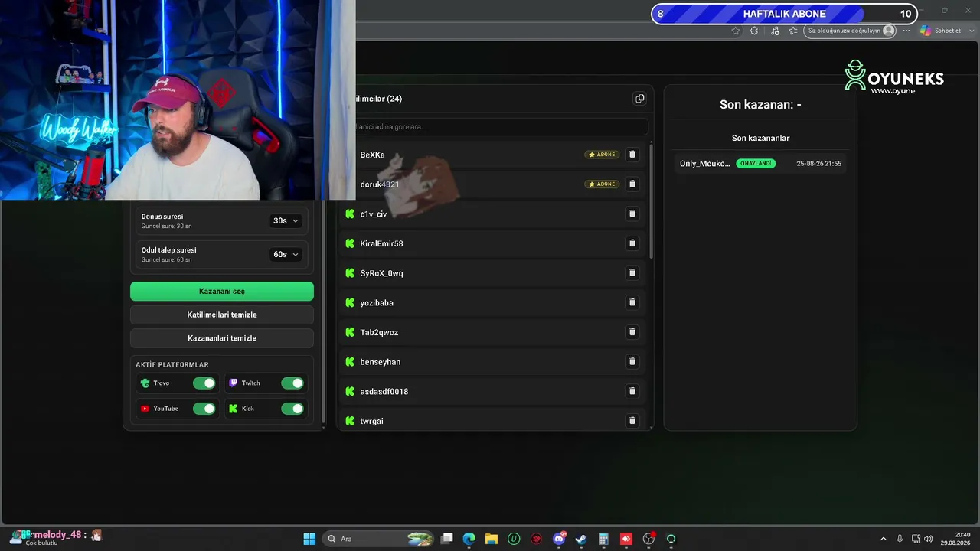Select participant name SyRoX_0wq
The height and width of the screenshot is (551, 980).
(381, 273)
